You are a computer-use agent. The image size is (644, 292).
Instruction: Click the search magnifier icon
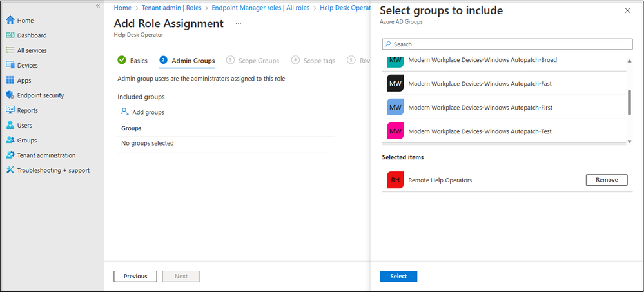(x=388, y=44)
